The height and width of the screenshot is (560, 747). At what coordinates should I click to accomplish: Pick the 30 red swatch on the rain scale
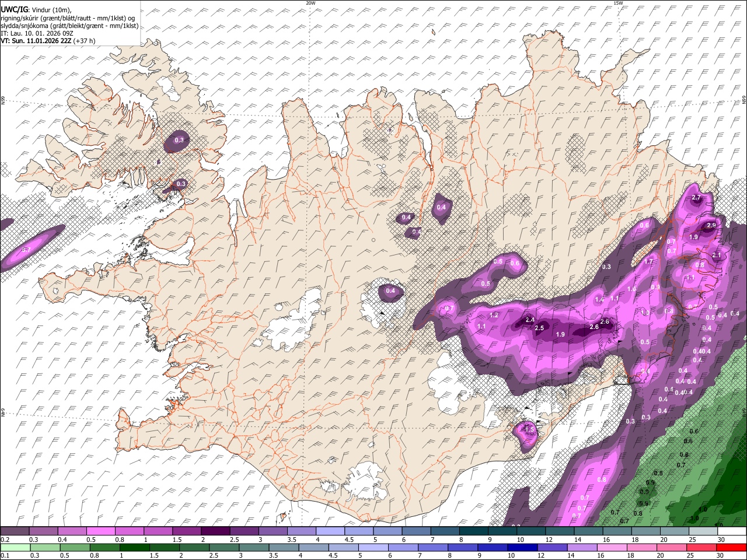[731, 547]
